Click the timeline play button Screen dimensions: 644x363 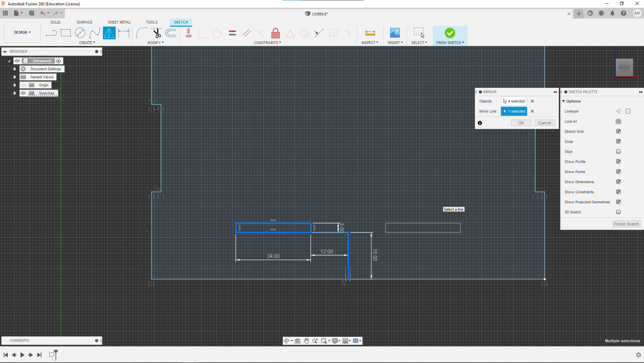tap(22, 355)
